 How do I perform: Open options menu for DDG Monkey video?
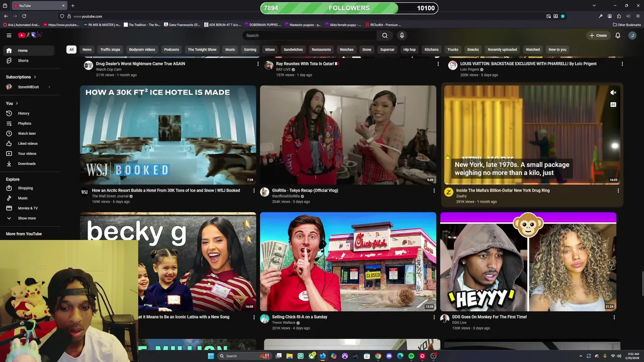pyautogui.click(x=614, y=317)
